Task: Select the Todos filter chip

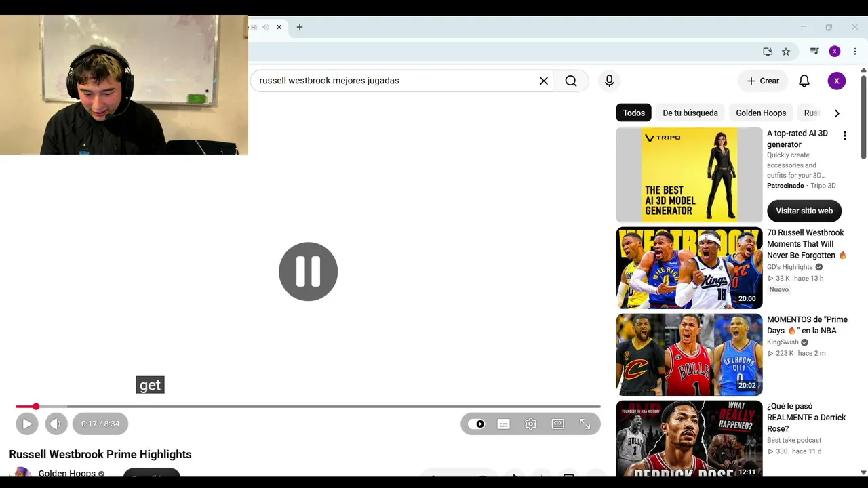Action: point(633,113)
